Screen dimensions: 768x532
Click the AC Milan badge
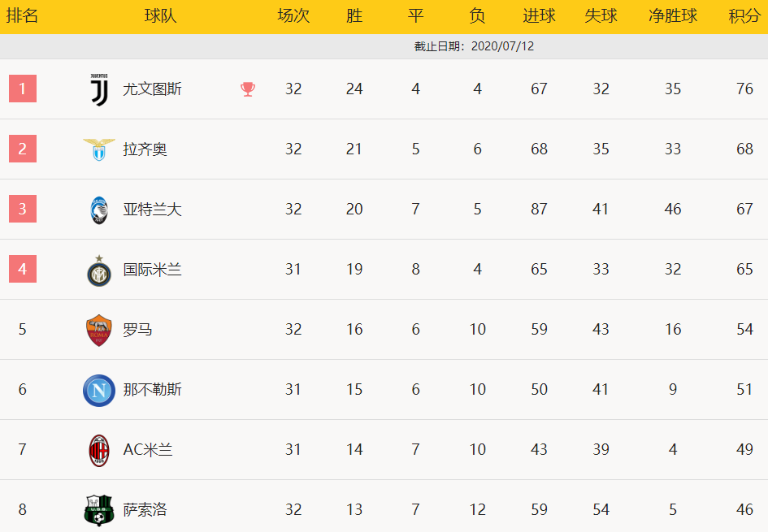(x=99, y=450)
